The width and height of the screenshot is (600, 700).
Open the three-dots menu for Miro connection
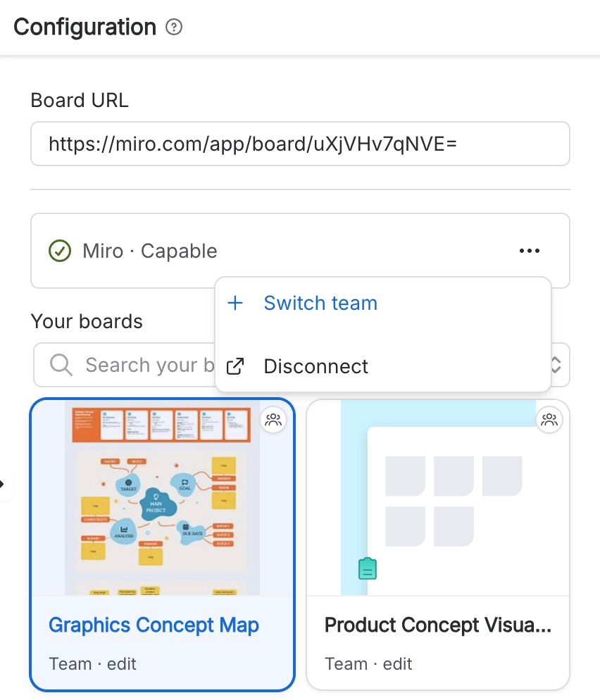click(530, 251)
